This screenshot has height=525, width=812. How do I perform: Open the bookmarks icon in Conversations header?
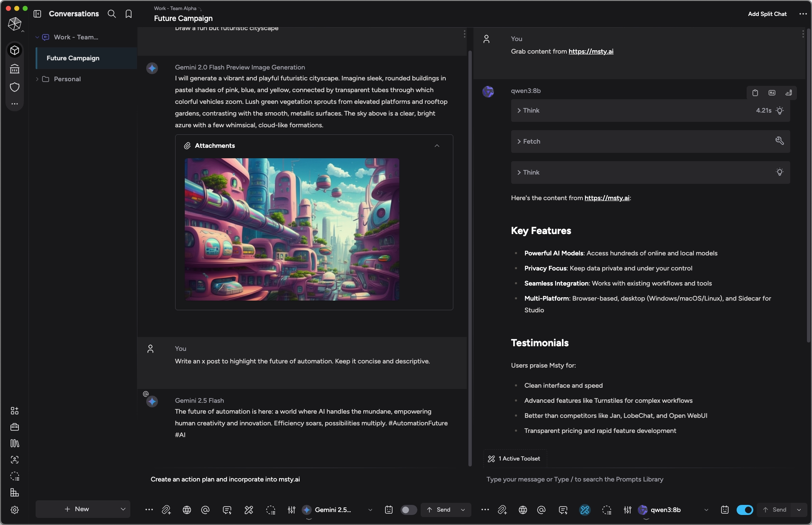coord(129,14)
